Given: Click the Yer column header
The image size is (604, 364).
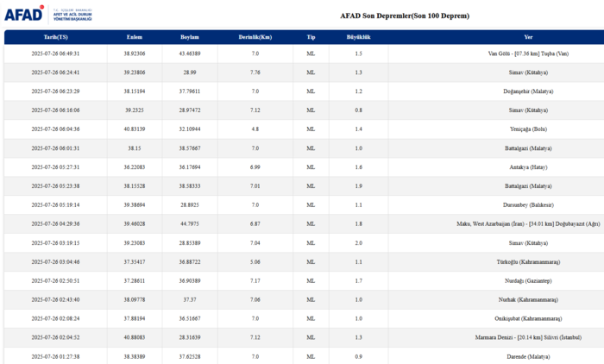Looking at the screenshot, I should (528, 38).
